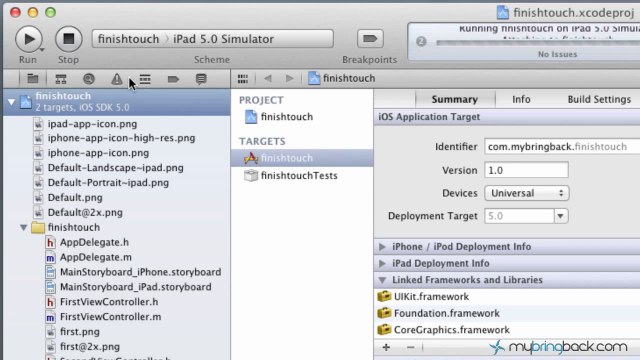This screenshot has width=640, height=360.
Task: Click finishtouch in the jump bar
Action: click(342, 78)
